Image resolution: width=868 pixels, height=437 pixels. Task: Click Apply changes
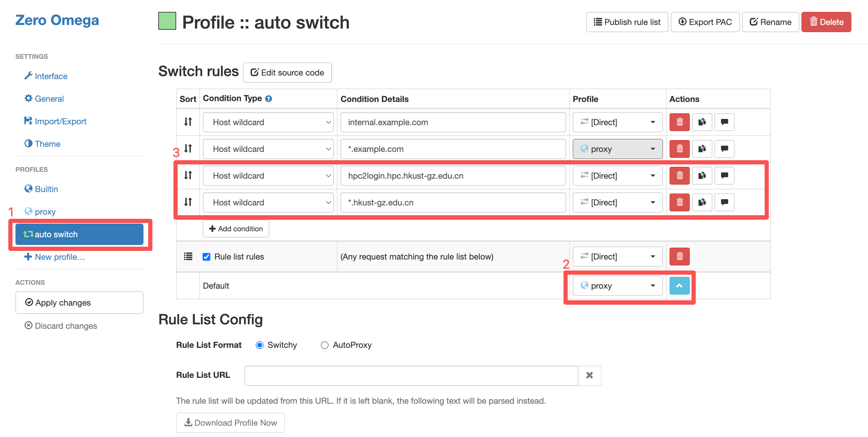pos(79,302)
